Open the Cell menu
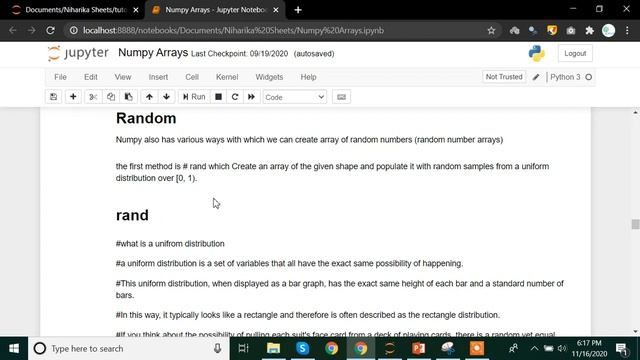Viewport: 640px width, 360px height. click(x=192, y=77)
